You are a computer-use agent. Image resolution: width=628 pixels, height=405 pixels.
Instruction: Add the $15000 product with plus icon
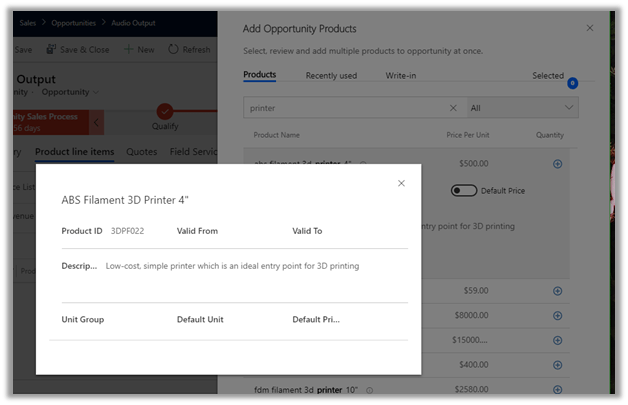(557, 340)
